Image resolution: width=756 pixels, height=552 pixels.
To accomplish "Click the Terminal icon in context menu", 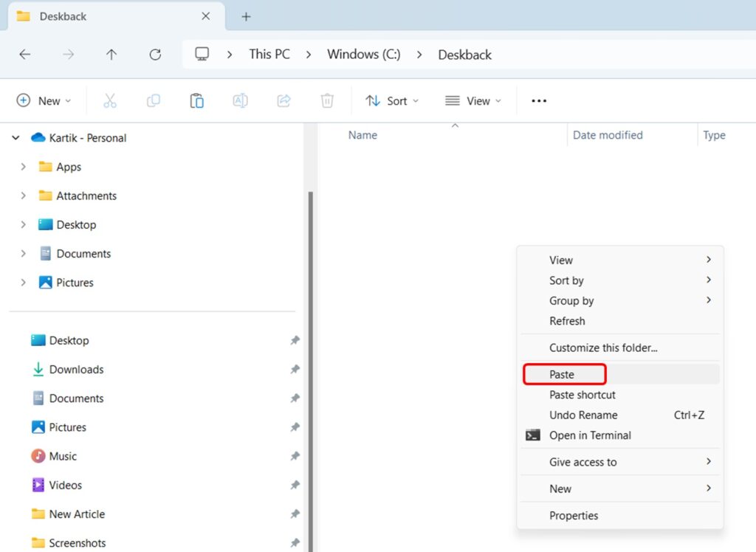I will click(533, 435).
